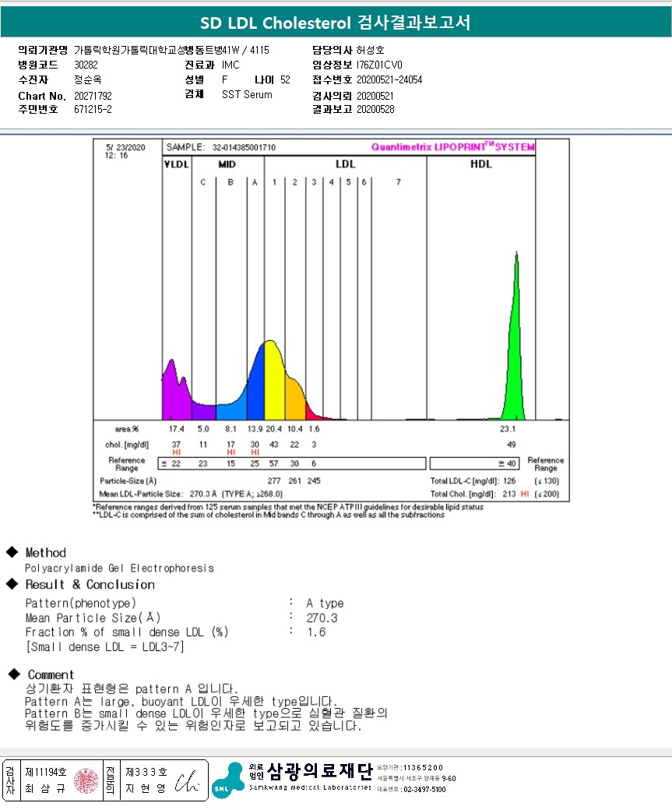Screen dimensions: 672x810
Task: Click the Mean Particle Size value 270.3
Action: coord(322,618)
